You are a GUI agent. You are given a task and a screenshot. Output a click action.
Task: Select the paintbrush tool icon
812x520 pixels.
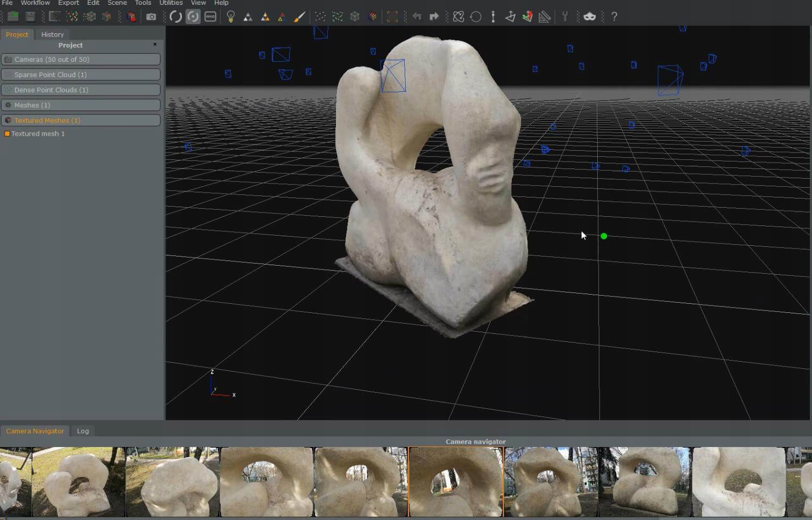click(299, 17)
